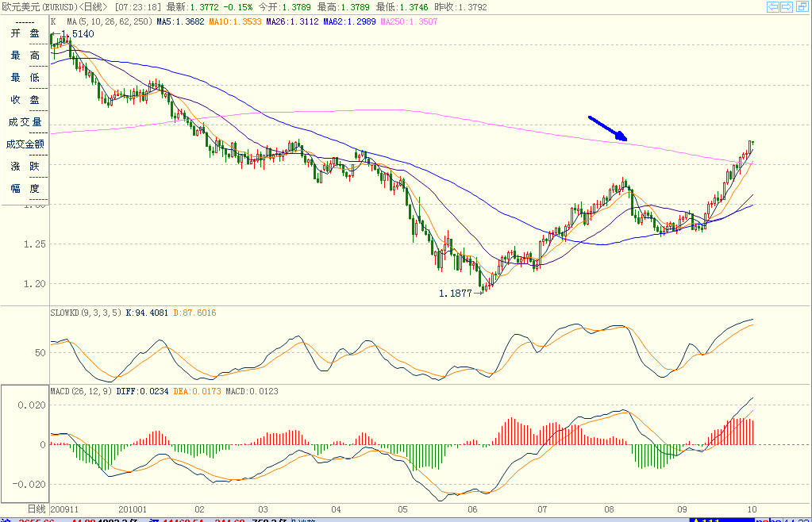Select the 幅度 row in the info panel
Screen dimensions: 812x522
[x=25, y=189]
